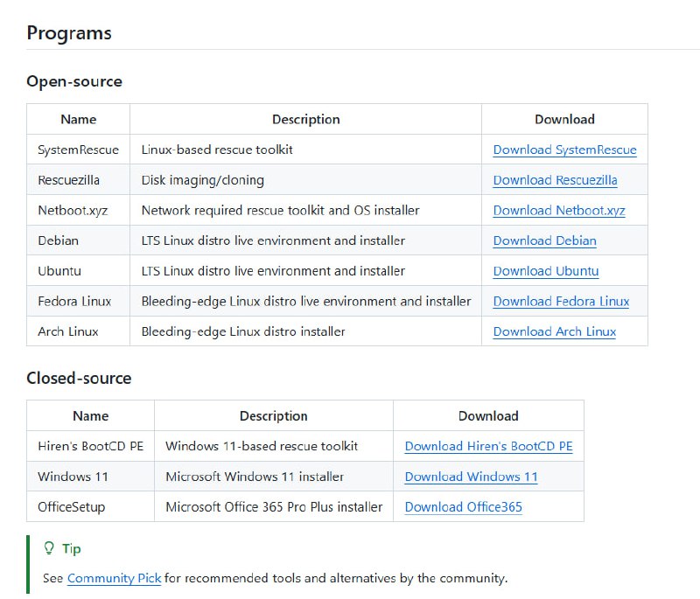Screen dimensions: 700x599
Task: Click the Programs section heading
Action: click(69, 33)
